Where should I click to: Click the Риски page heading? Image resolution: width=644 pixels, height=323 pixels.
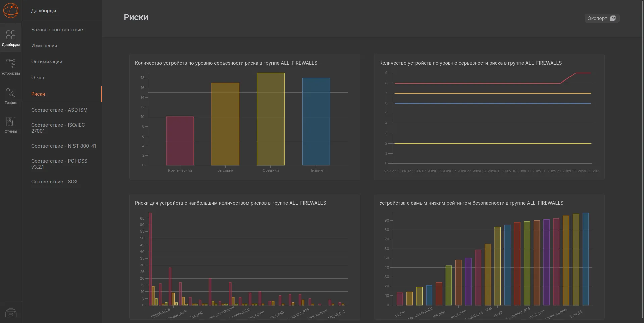pyautogui.click(x=136, y=17)
